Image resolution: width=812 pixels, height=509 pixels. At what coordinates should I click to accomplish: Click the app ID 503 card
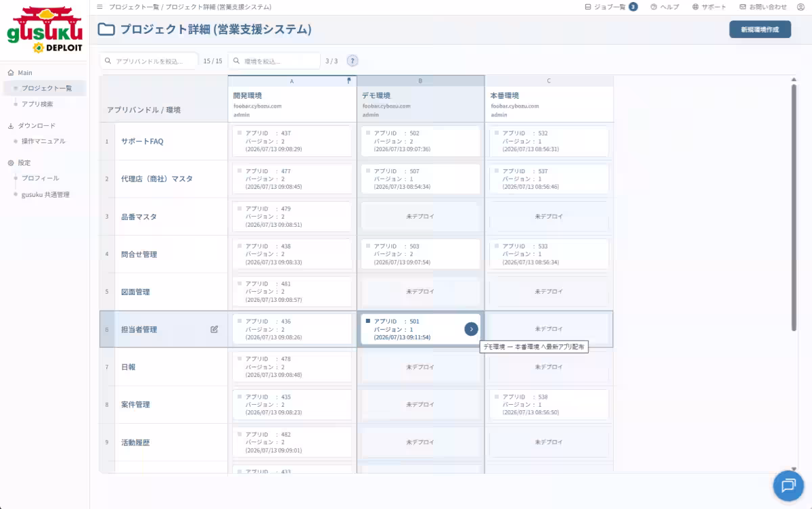420,255
